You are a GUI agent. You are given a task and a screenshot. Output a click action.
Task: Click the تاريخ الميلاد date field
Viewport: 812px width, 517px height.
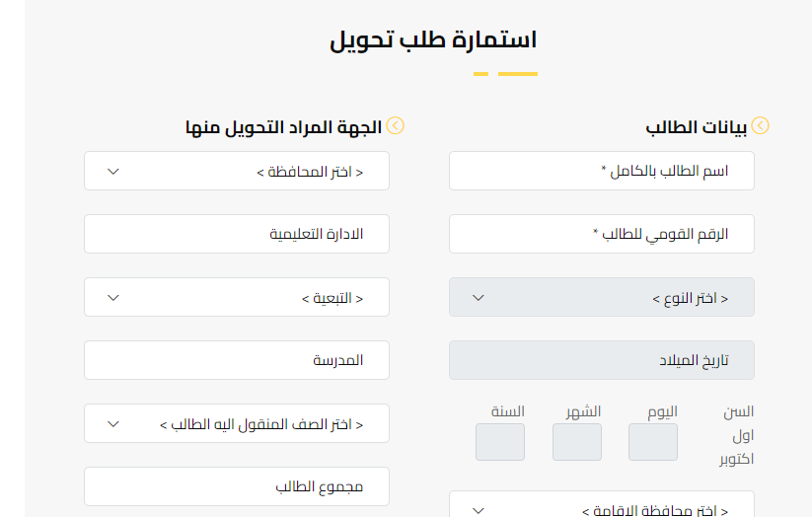pyautogui.click(x=602, y=360)
